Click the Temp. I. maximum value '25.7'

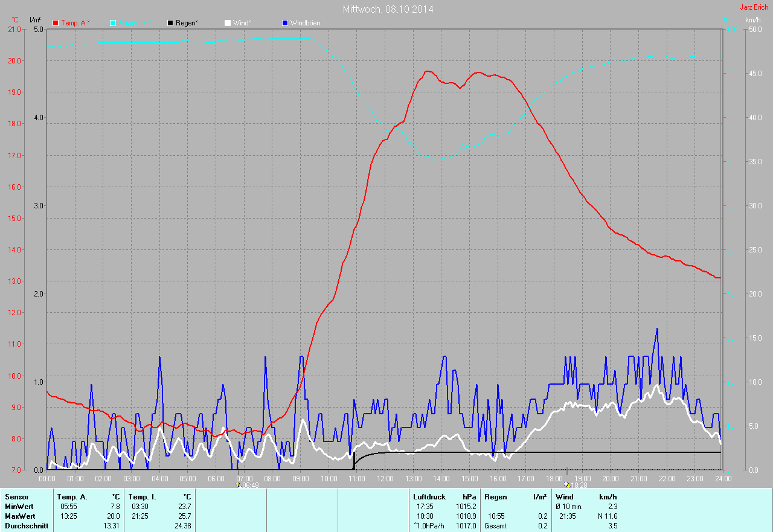coord(184,516)
